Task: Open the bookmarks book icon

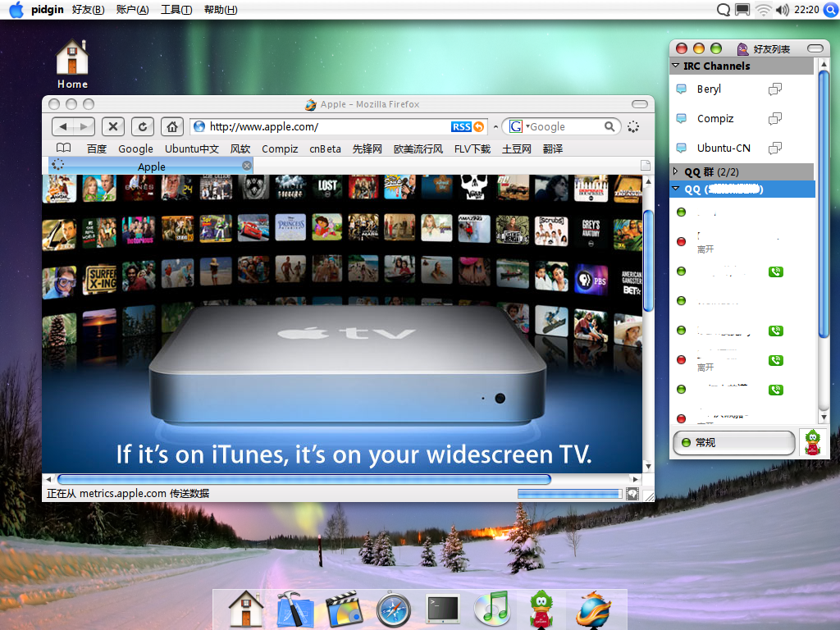Action: pos(64,148)
